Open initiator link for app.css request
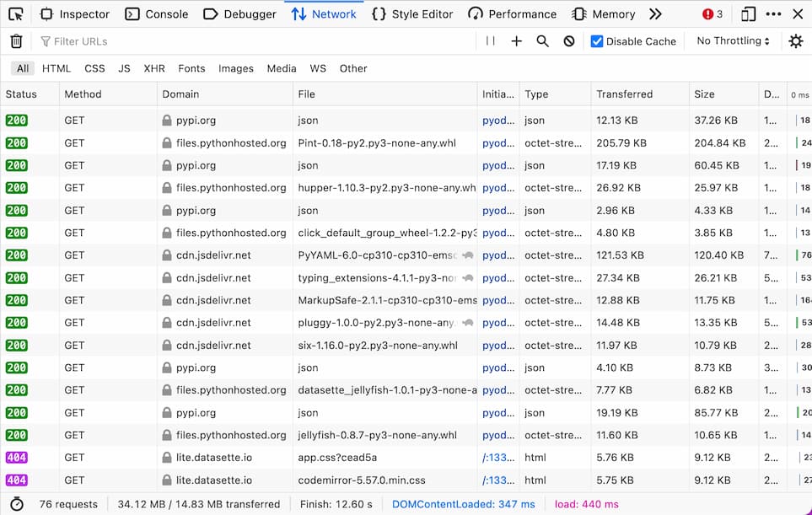The height and width of the screenshot is (515, 812). [x=498, y=458]
